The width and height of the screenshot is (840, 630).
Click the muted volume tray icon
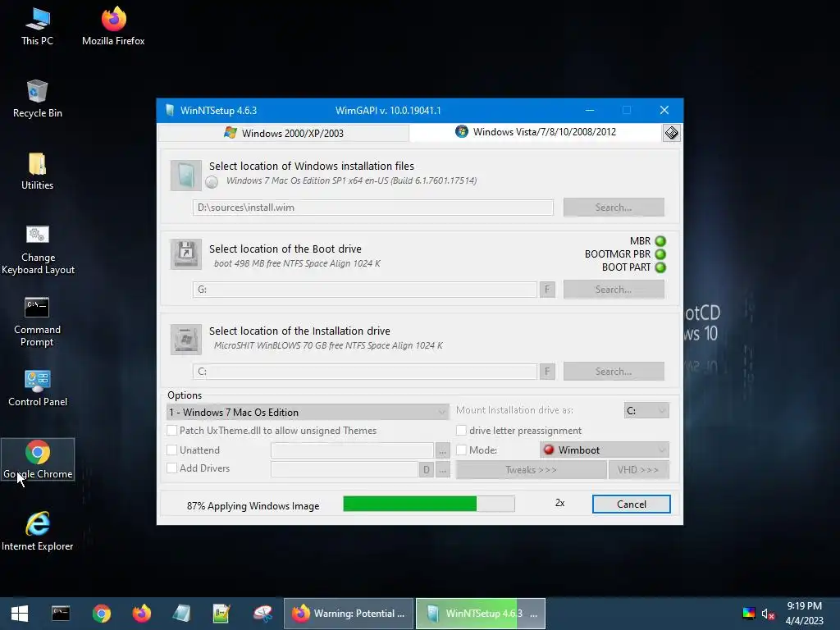pos(768,614)
